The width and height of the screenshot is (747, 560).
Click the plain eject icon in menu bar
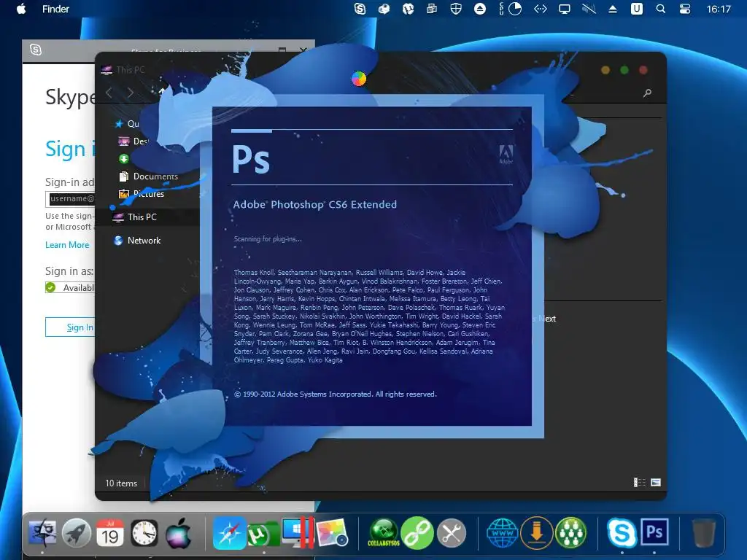click(x=613, y=9)
